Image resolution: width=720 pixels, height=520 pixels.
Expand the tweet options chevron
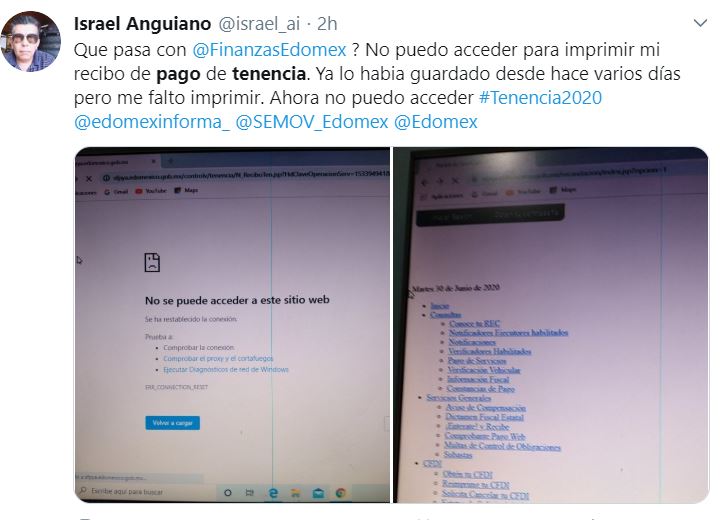coord(700,23)
